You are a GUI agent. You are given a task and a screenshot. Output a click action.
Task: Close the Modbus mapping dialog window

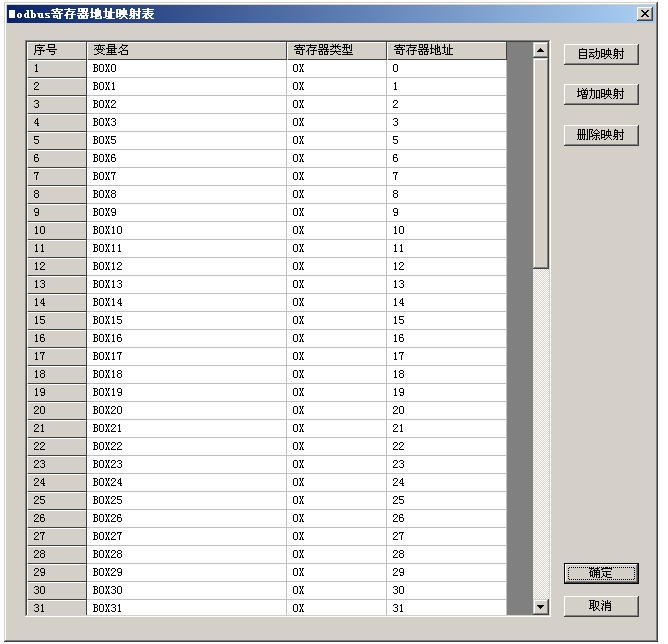click(645, 14)
